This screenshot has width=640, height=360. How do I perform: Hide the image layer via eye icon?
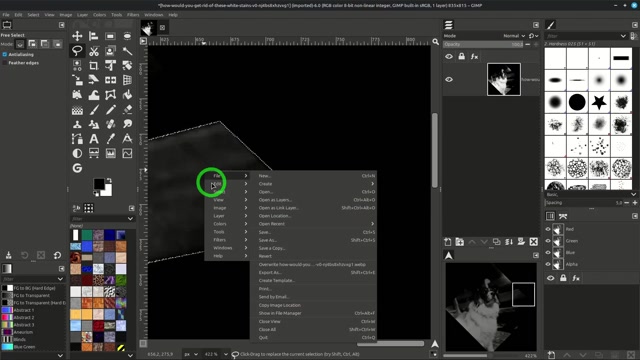coord(449,80)
